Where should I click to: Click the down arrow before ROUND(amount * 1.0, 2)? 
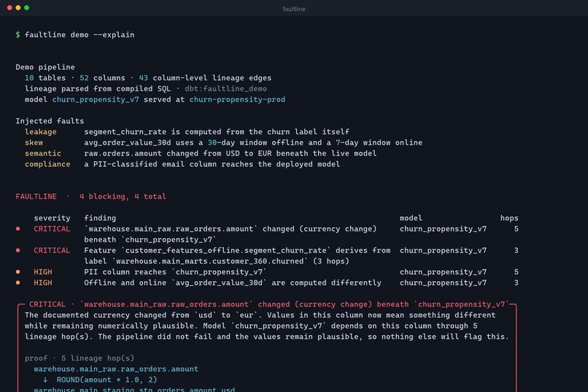45,380
